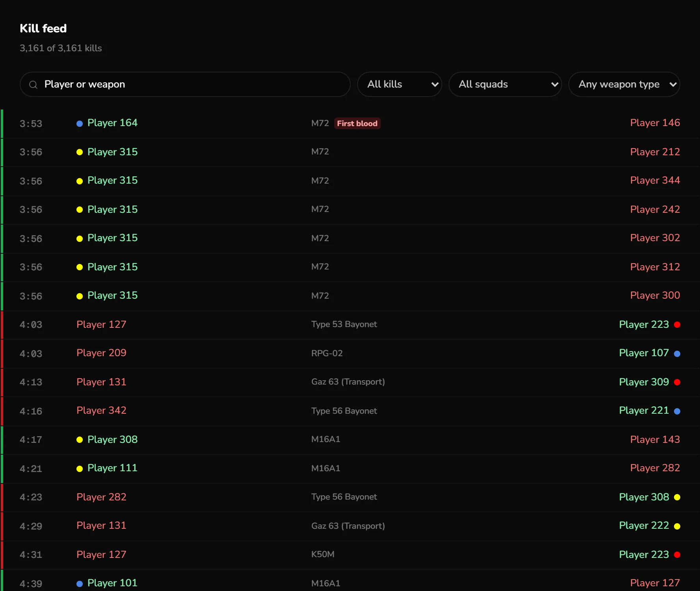The height and width of the screenshot is (591, 700).
Task: Click the Kill feed heading
Action: [x=43, y=28]
